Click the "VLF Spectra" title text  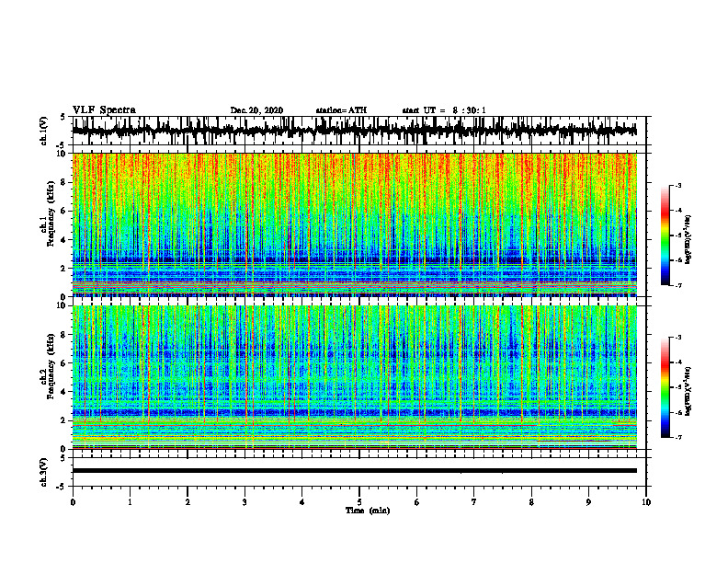104,110
